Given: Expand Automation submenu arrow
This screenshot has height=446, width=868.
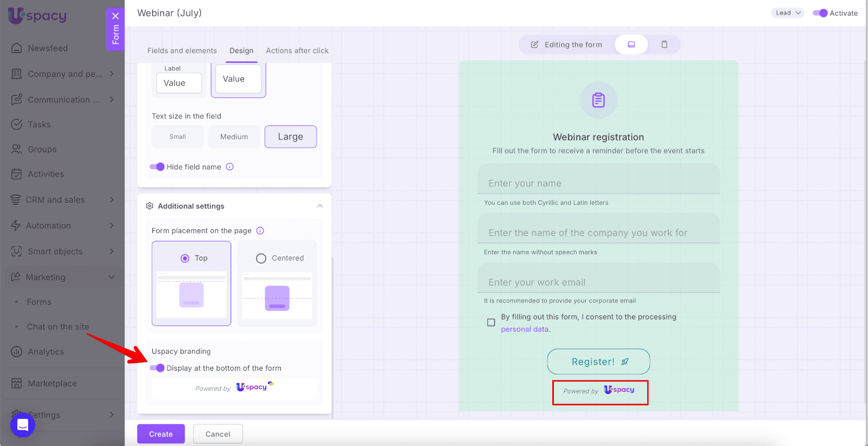Looking at the screenshot, I should [x=112, y=225].
